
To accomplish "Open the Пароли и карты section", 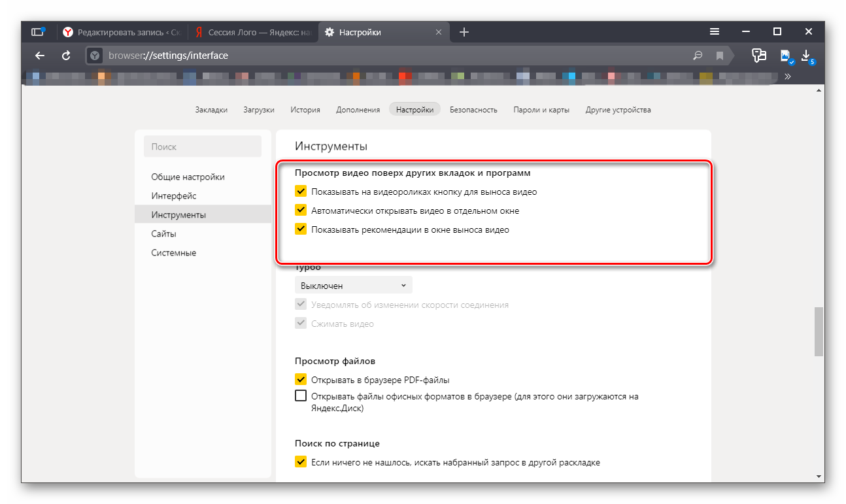I will point(541,110).
